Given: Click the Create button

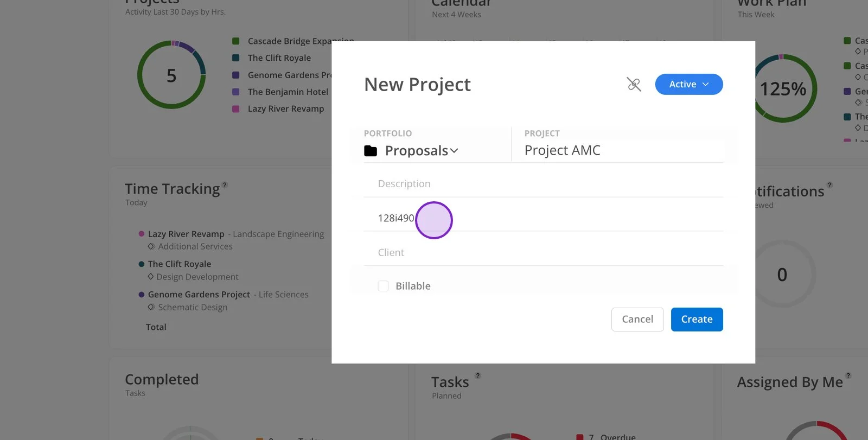Looking at the screenshot, I should pyautogui.click(x=697, y=320).
